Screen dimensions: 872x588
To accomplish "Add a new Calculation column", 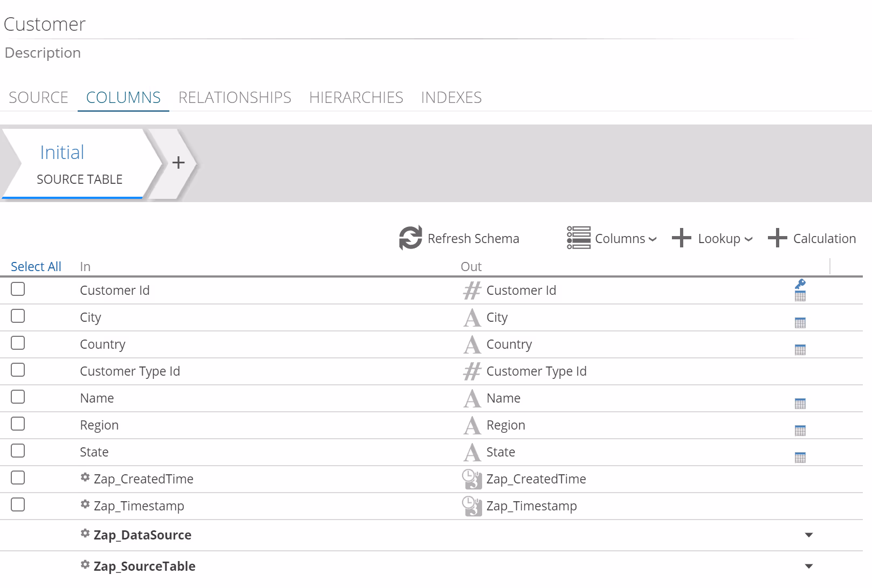I will [x=812, y=238].
